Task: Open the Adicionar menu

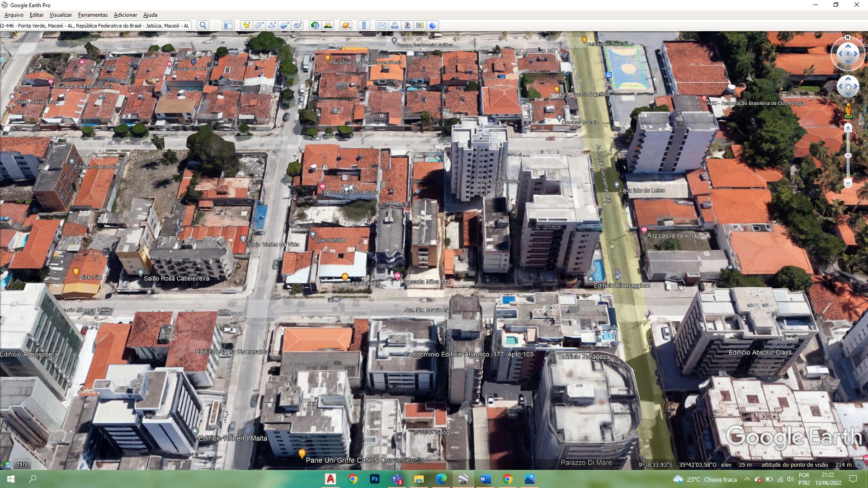Action: [125, 15]
